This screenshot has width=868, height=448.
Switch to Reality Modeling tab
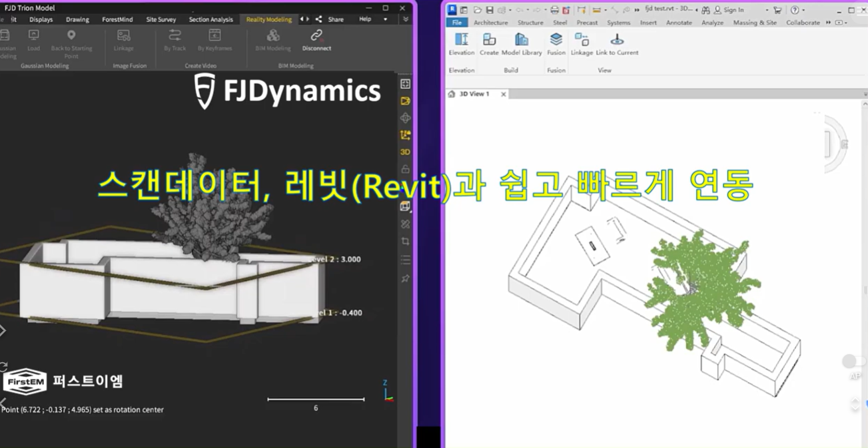[269, 19]
